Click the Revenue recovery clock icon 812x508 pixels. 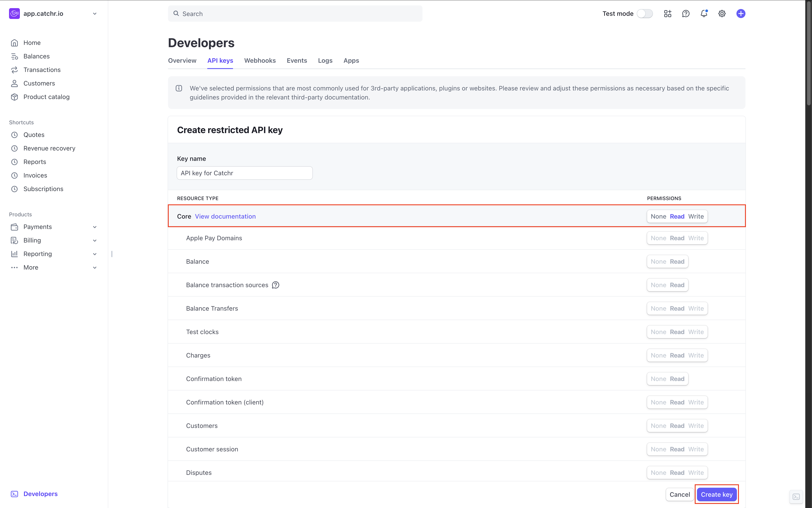point(14,148)
